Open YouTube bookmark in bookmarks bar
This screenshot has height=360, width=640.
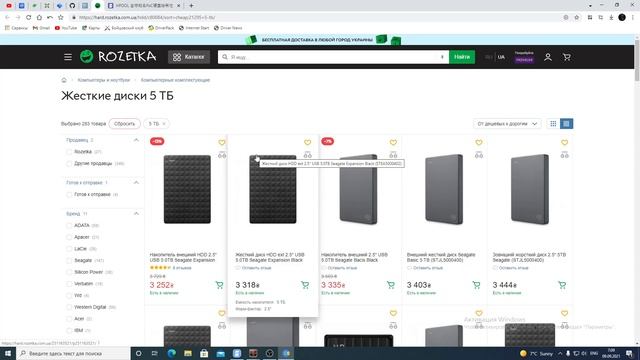tap(66, 28)
